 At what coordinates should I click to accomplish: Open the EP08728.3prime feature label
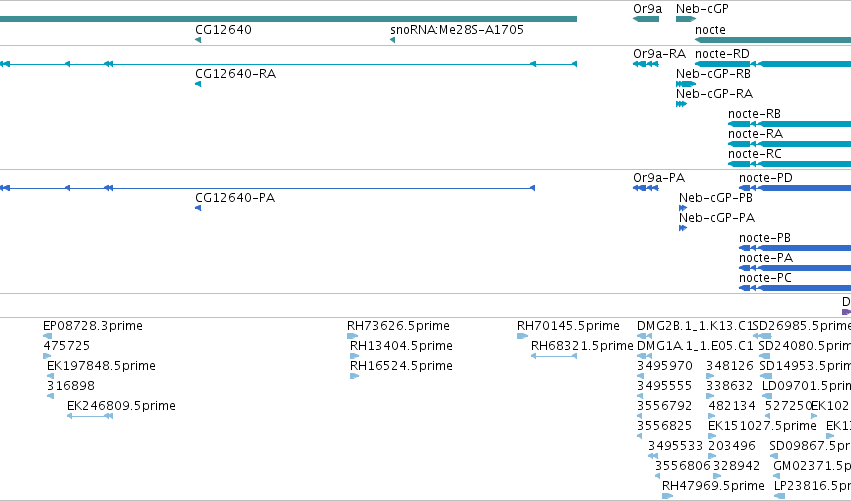(x=93, y=326)
